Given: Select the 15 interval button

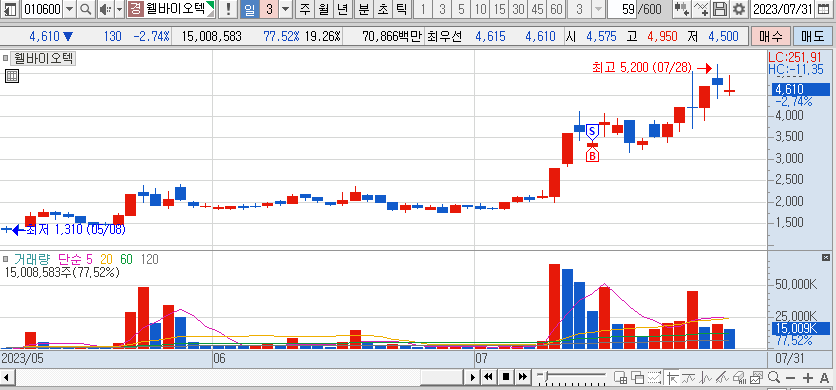Looking at the screenshot, I should [499, 9].
